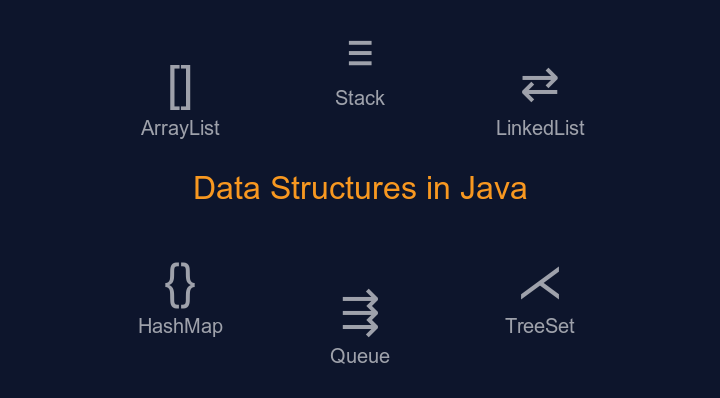Click the right-pointing arrow in LinkedList icon
Screen dimensions: 720x398
pos(540,77)
